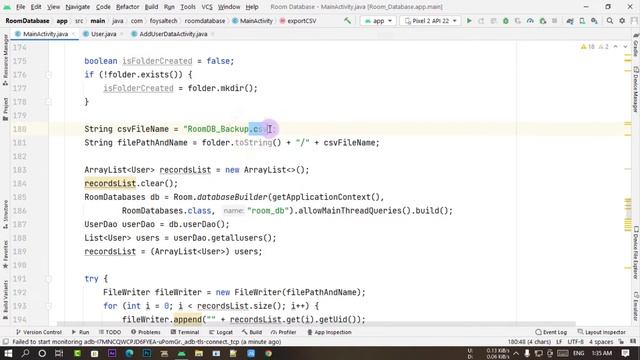Open the TODO tool window
The image size is (640, 360).
coord(110,332)
